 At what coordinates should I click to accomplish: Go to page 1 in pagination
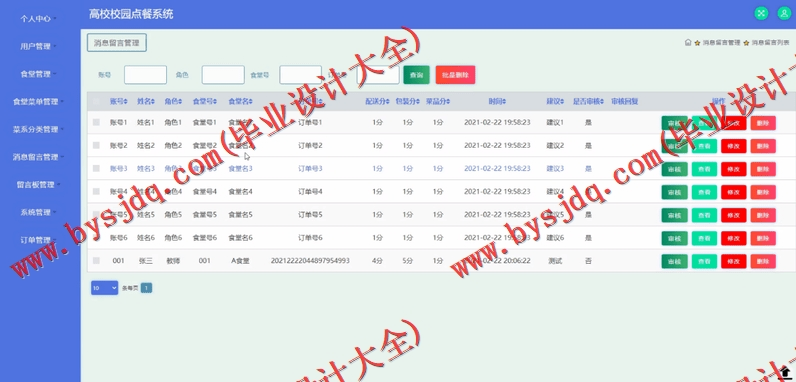(x=146, y=288)
